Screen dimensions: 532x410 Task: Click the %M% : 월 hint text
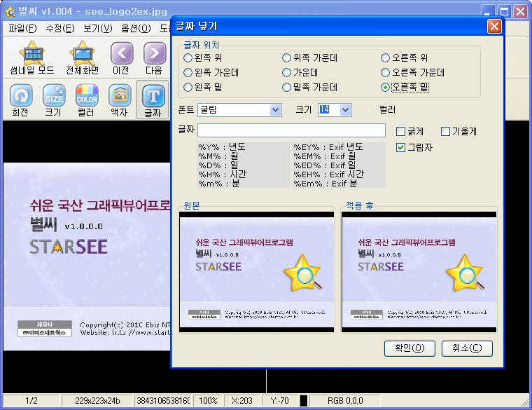[x=218, y=156]
